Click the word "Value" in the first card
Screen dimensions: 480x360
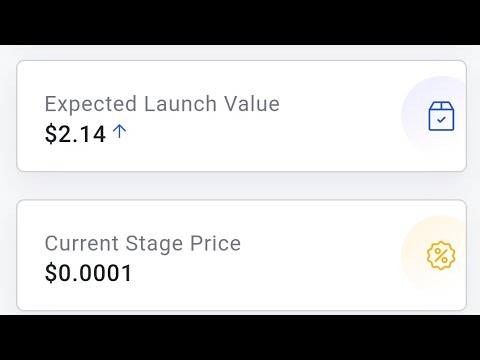(252, 103)
